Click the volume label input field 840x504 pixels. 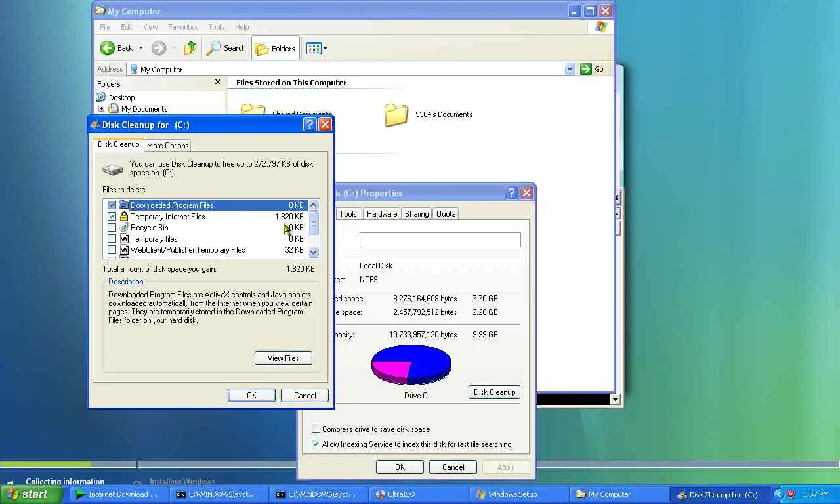click(x=440, y=240)
